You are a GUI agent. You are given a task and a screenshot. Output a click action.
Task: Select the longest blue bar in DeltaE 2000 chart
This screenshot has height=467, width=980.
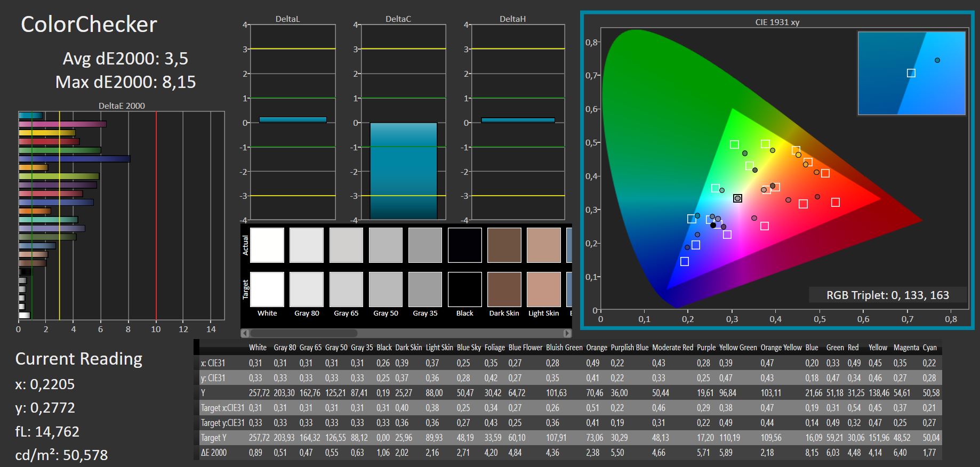(x=74, y=159)
